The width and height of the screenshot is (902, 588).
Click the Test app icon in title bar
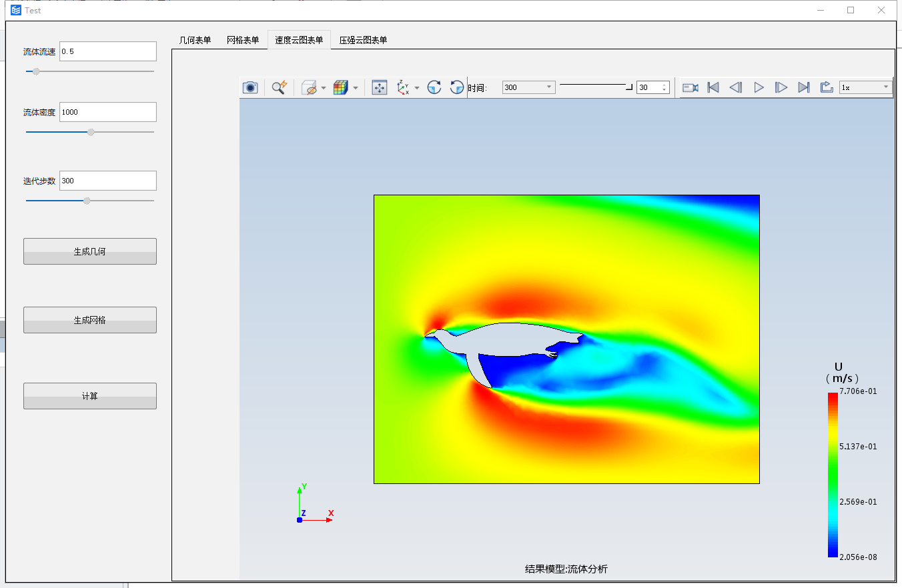pyautogui.click(x=16, y=10)
